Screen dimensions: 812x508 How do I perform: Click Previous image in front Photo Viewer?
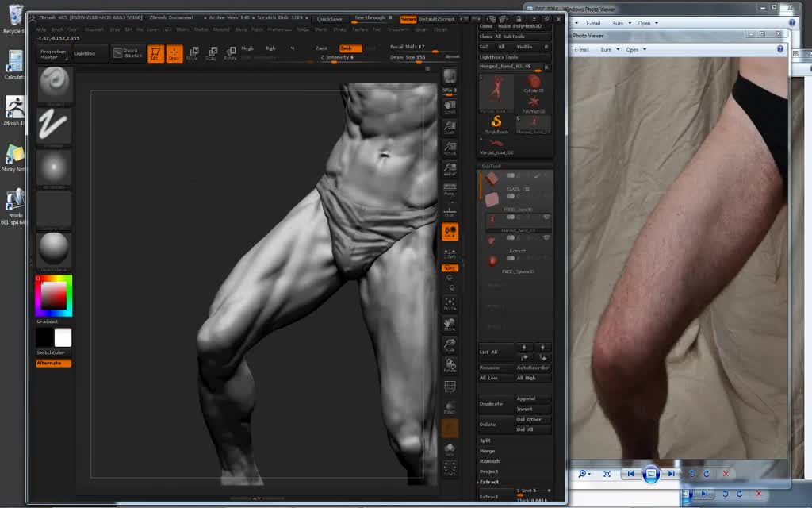pos(630,474)
